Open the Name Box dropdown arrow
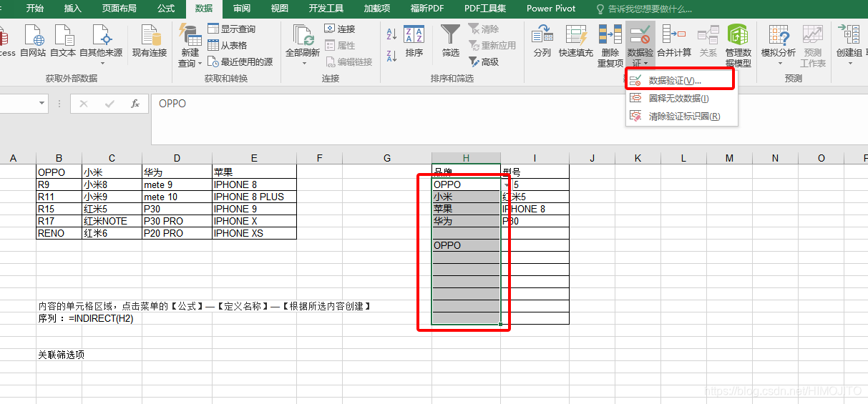The height and width of the screenshot is (404, 868). (42, 103)
